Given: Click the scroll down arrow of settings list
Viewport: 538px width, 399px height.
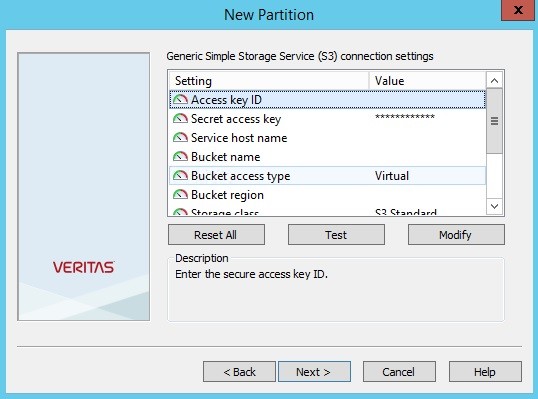Looking at the screenshot, I should 494,206.
